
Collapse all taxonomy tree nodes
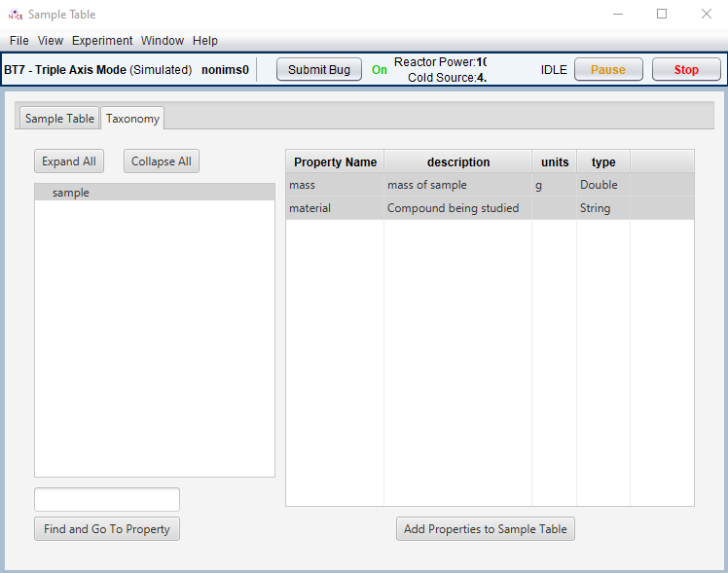click(x=162, y=161)
